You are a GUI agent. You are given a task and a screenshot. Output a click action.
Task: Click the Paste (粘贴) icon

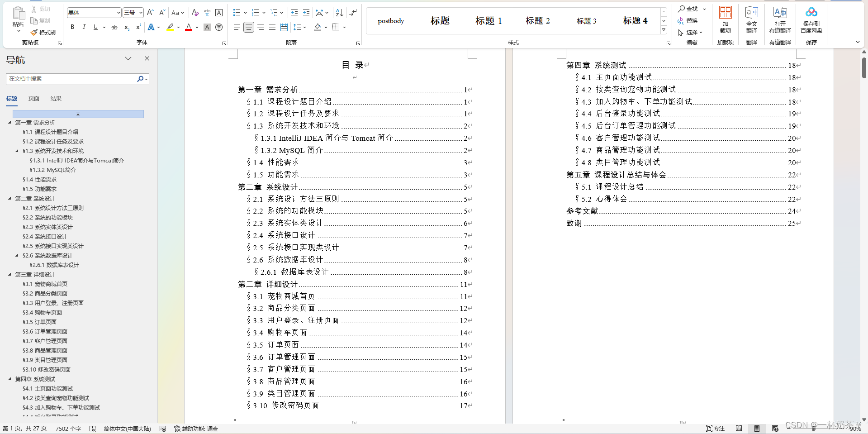click(19, 13)
